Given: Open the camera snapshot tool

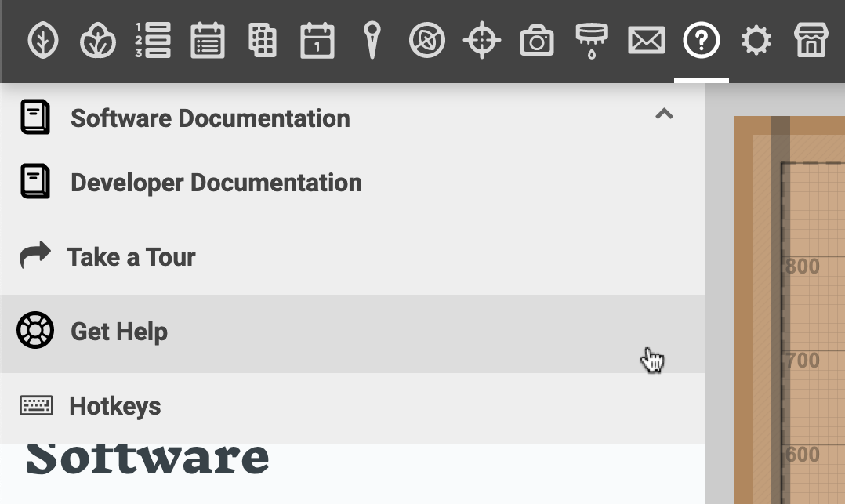Looking at the screenshot, I should (536, 41).
